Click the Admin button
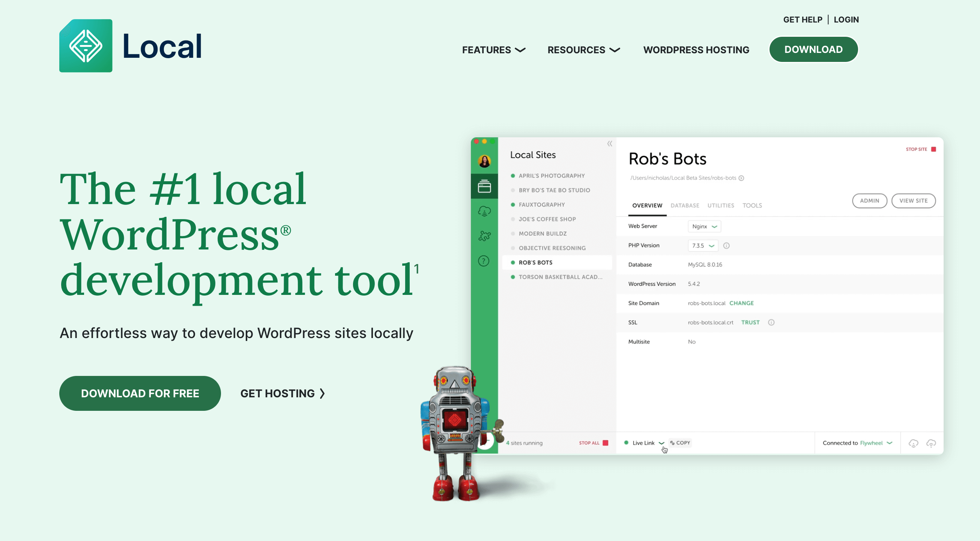The height and width of the screenshot is (541, 980). pyautogui.click(x=869, y=200)
